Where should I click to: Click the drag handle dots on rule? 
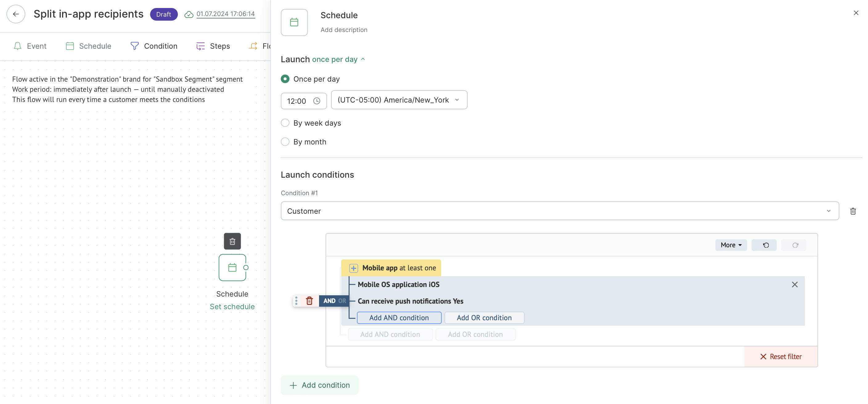pos(297,301)
